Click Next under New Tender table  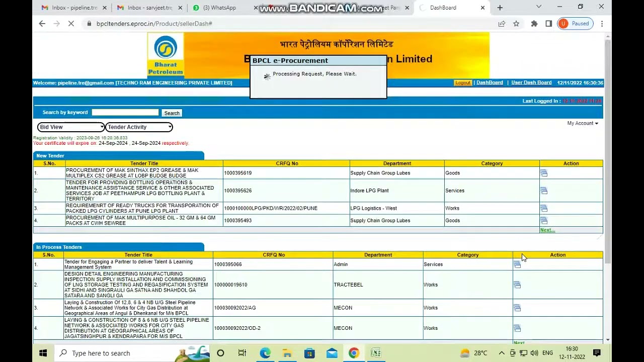[x=547, y=230]
